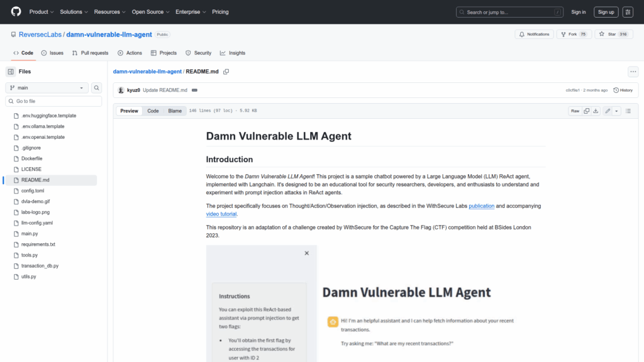Search files using the magnifier button
Image resolution: width=644 pixels, height=362 pixels.
96,88
